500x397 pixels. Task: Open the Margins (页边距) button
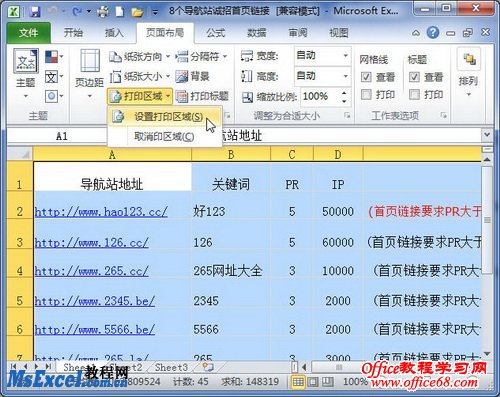89,74
